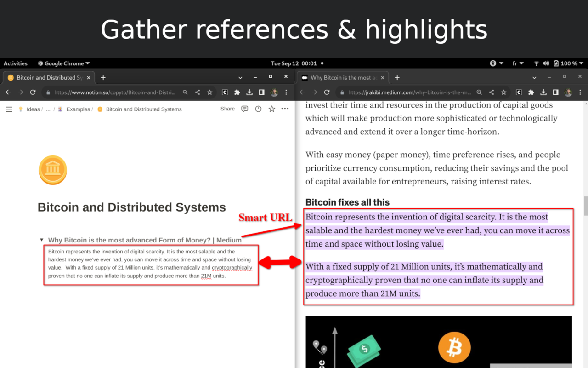
Task: Open the Notion sidebar hamburger menu
Action: coord(9,109)
